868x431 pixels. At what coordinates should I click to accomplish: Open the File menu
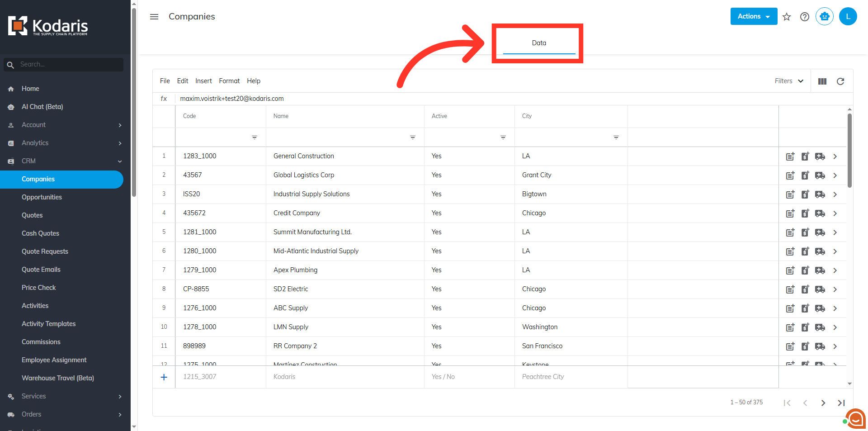(165, 81)
